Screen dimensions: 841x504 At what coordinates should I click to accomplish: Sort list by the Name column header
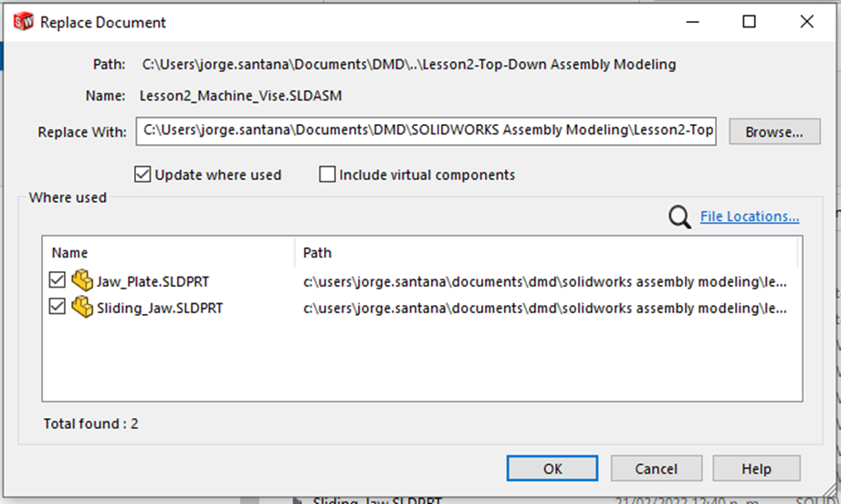point(168,253)
